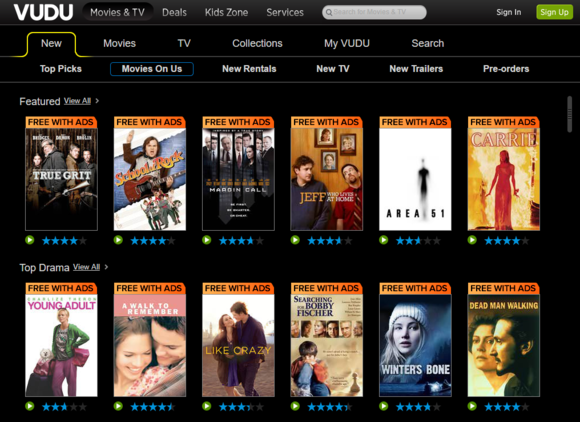Click the Sign In link

(509, 12)
